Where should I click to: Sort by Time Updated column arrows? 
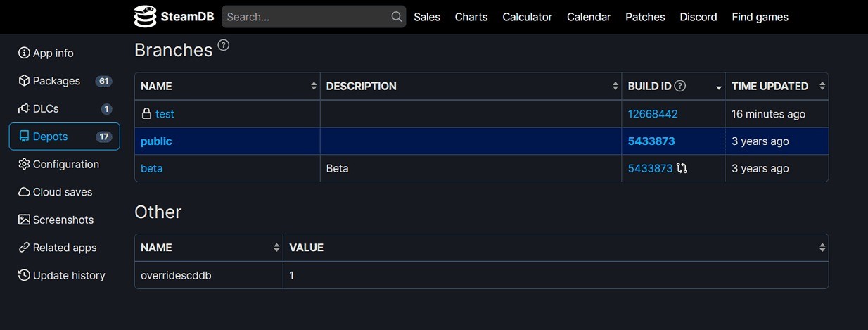click(822, 87)
